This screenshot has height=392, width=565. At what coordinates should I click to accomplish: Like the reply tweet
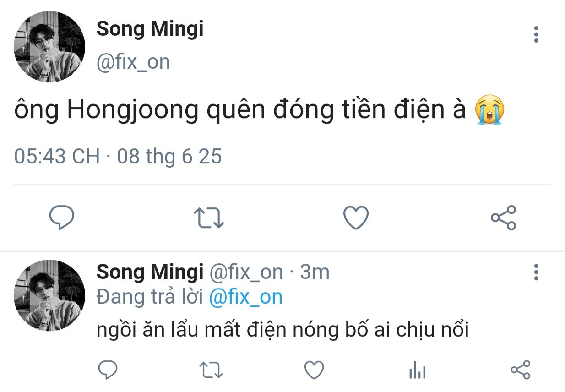(x=314, y=370)
